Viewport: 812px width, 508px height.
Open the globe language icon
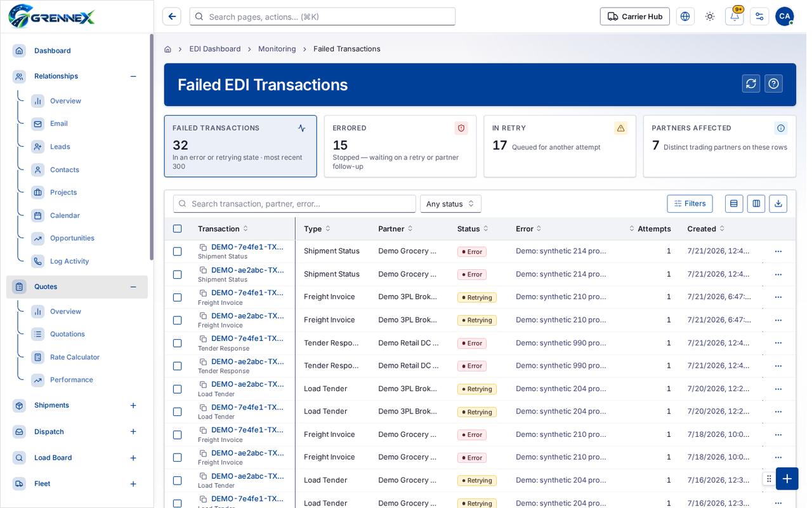click(685, 17)
